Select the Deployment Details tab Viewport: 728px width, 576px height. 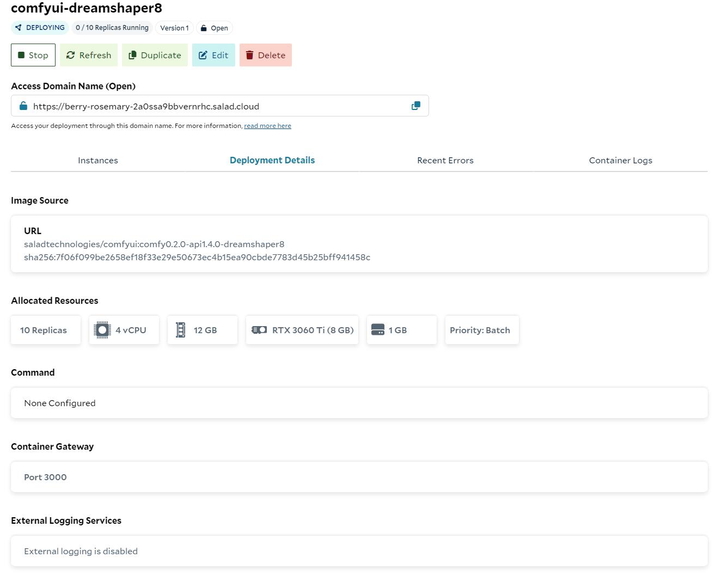(x=272, y=160)
